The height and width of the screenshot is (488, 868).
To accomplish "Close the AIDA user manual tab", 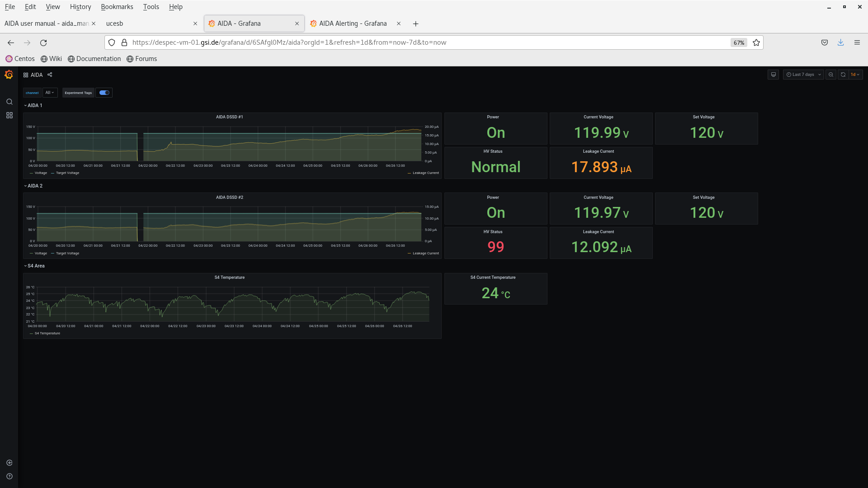I will 94,23.
